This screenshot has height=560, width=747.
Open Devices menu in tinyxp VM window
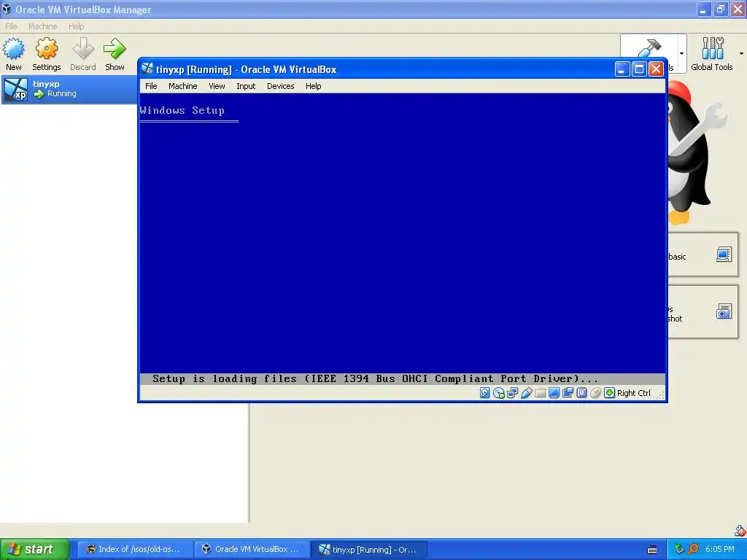281,86
